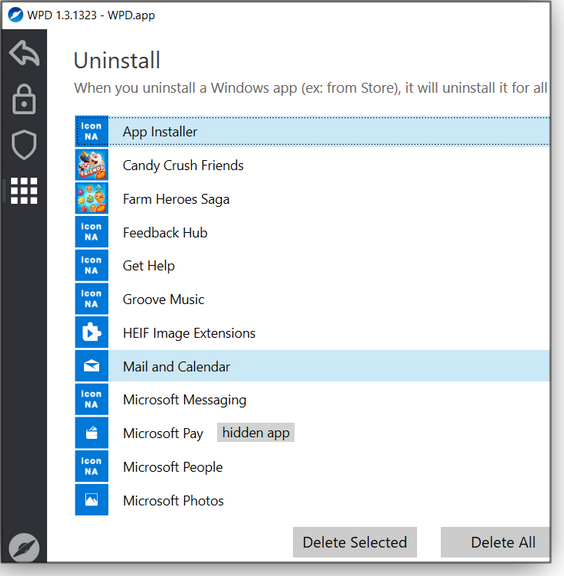Image resolution: width=564 pixels, height=576 pixels.
Task: Select HEIF Image Extensions in the list
Action: [x=312, y=332]
